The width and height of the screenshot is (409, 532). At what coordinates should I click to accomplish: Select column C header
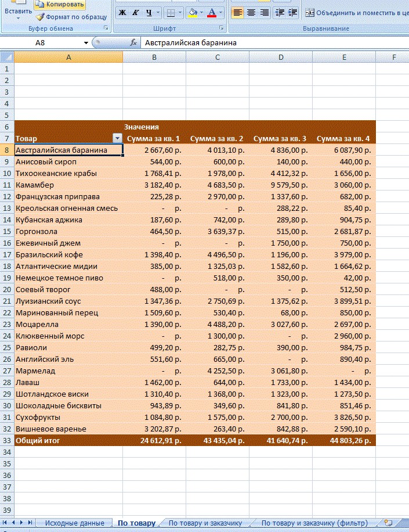tap(218, 57)
